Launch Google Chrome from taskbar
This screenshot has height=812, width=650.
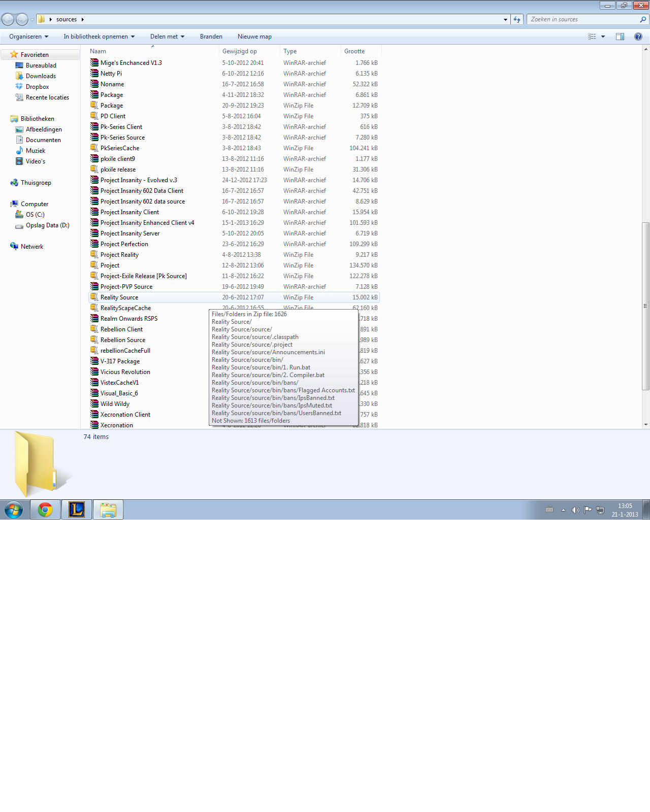click(45, 510)
